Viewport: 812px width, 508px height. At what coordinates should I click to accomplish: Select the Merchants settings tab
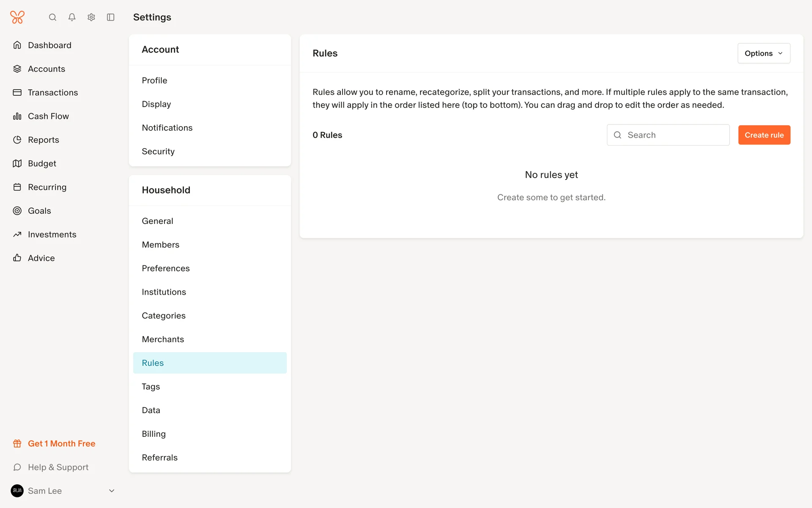(163, 339)
